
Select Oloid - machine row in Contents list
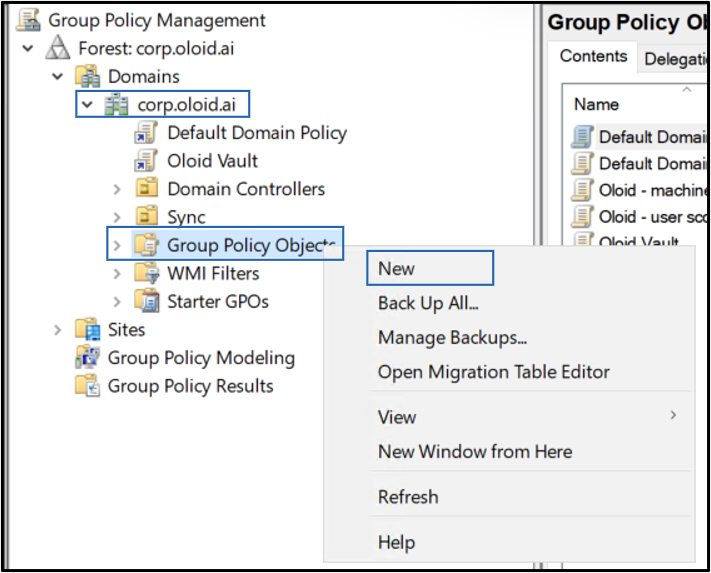coord(652,190)
